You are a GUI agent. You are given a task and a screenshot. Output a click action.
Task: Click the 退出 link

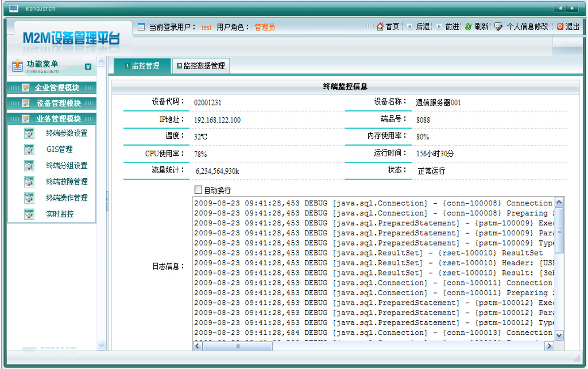[x=572, y=27]
